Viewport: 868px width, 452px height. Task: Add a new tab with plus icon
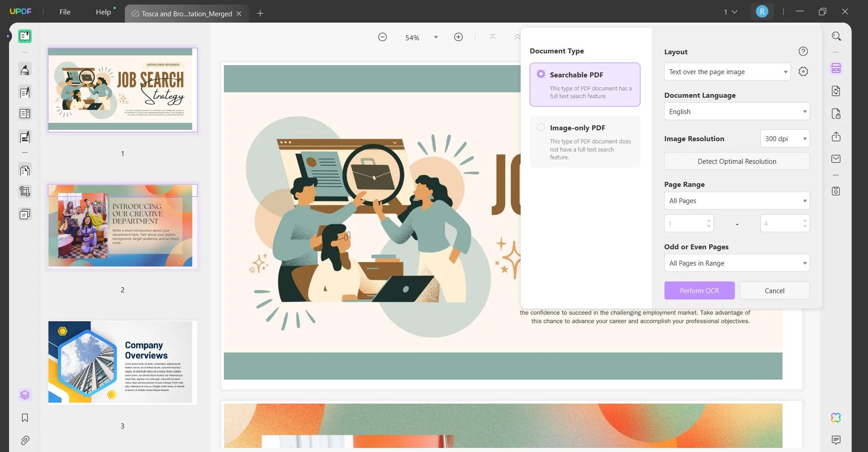(x=260, y=14)
